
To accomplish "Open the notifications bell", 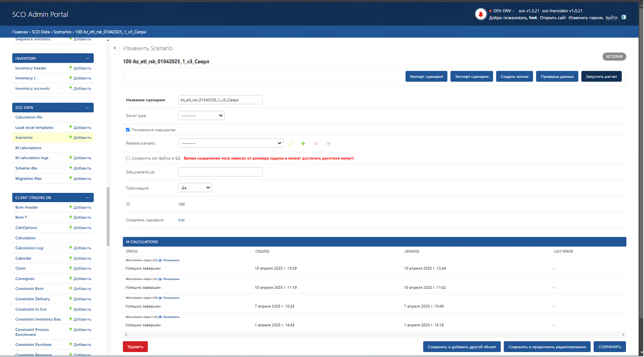I will (481, 14).
